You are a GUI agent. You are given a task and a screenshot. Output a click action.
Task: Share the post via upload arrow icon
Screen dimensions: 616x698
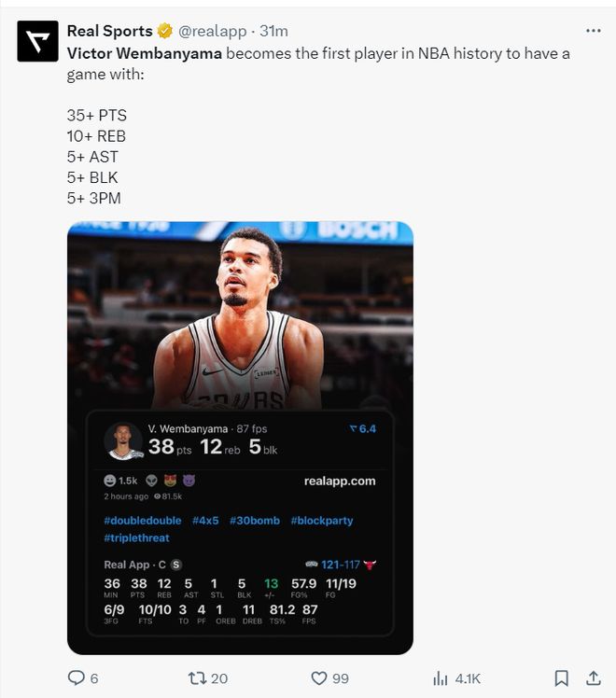click(594, 678)
